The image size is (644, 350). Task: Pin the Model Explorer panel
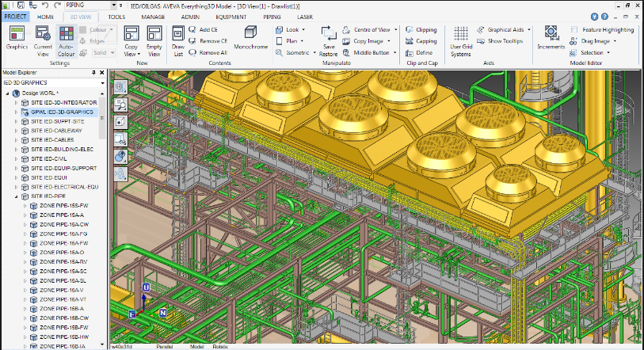[93, 72]
